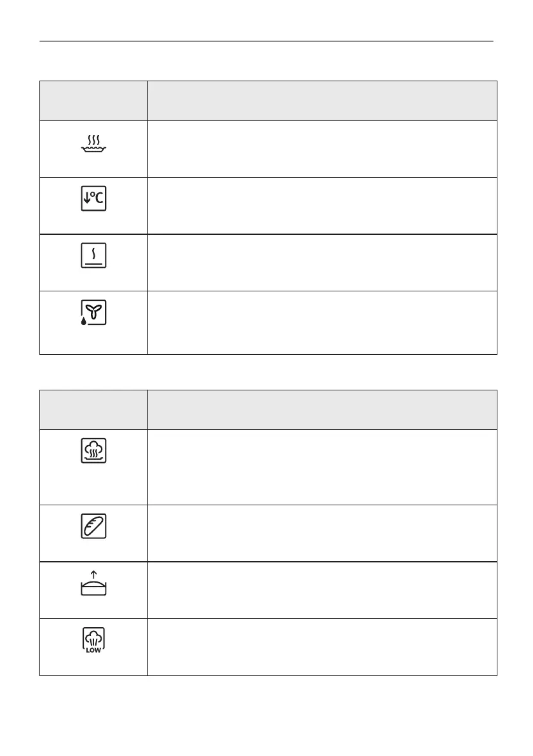Click the wide gray header cell of the first table
The image size is (533, 756).
pos(321,100)
